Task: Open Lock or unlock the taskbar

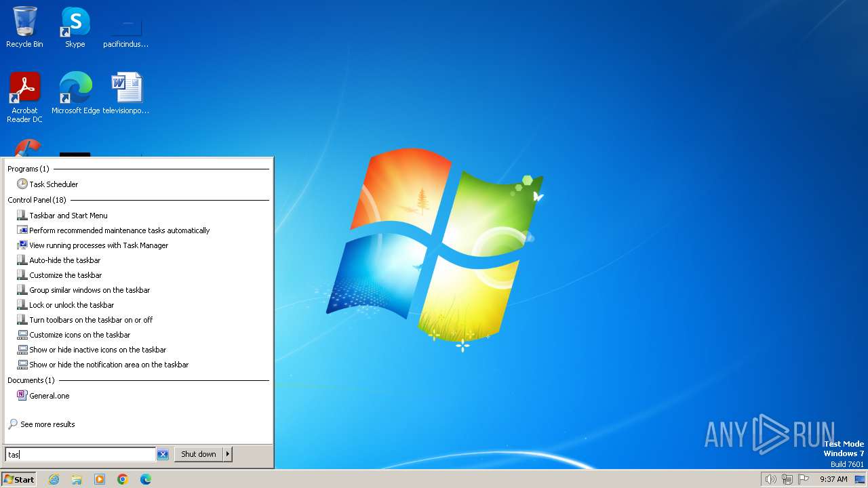Action: point(71,305)
